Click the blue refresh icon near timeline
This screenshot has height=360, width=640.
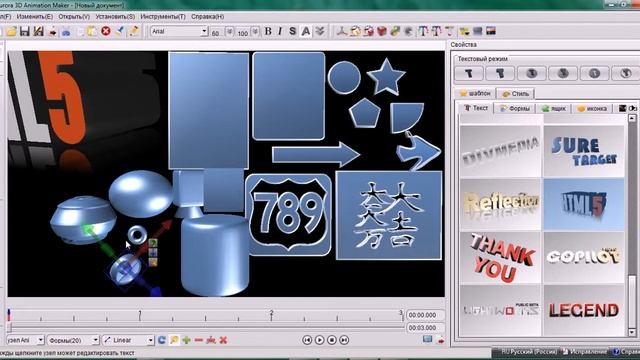tap(162, 340)
